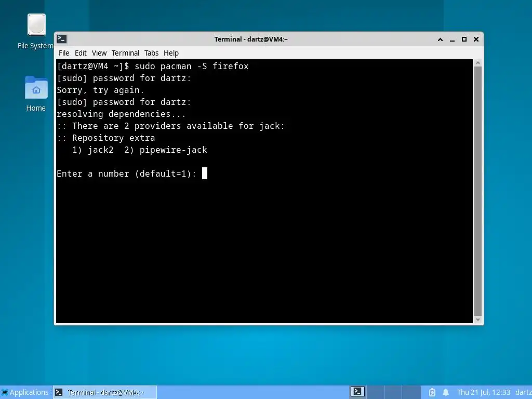
Task: Open the power manager battery icon
Action: tap(432, 393)
